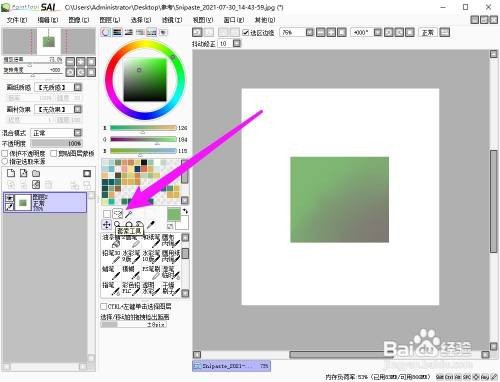Adjust the R color slider
The width and height of the screenshot is (500, 382).
[143, 128]
